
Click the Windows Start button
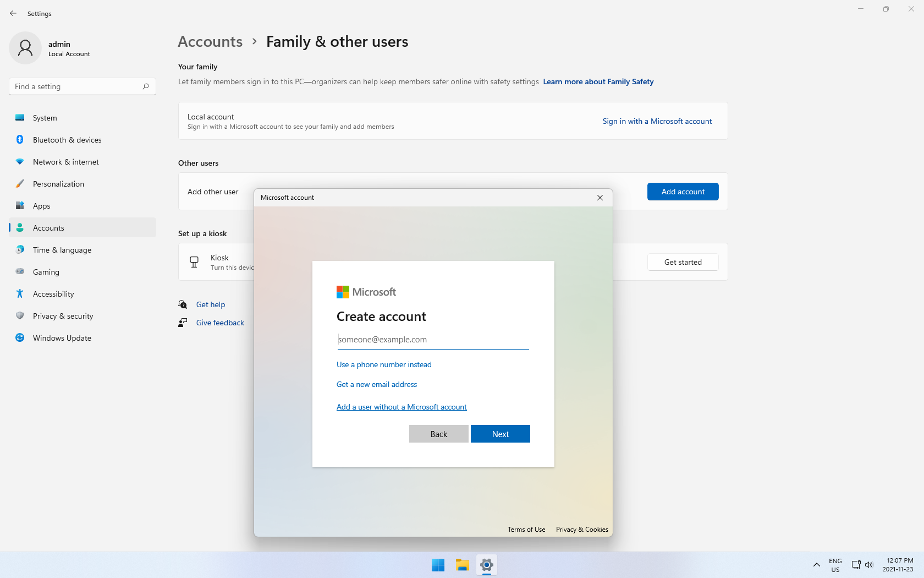(438, 565)
